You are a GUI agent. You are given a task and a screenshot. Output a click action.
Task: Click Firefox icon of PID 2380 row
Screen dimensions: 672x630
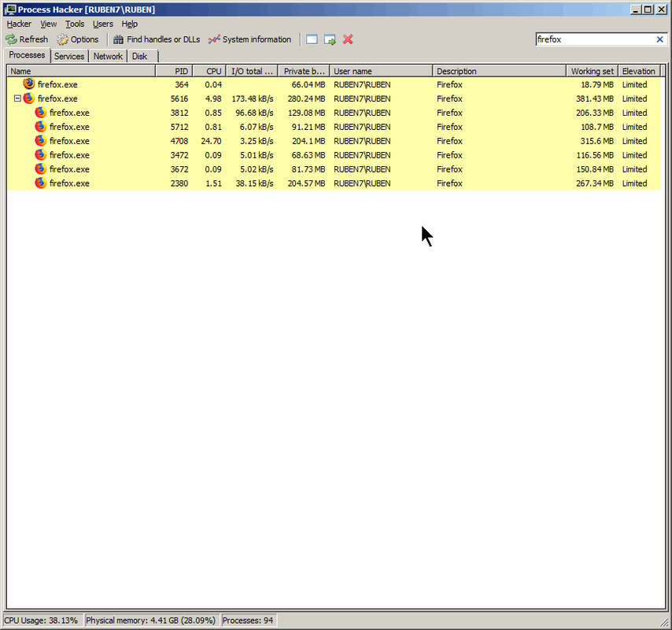tap(41, 183)
